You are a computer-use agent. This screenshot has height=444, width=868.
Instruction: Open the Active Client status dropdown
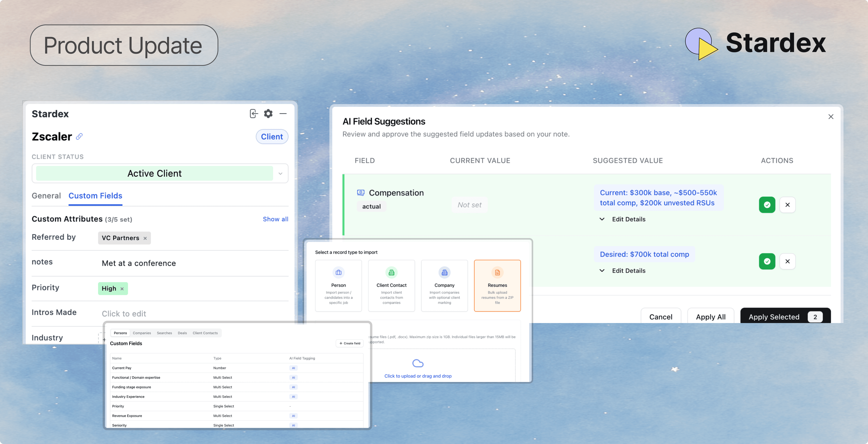280,173
